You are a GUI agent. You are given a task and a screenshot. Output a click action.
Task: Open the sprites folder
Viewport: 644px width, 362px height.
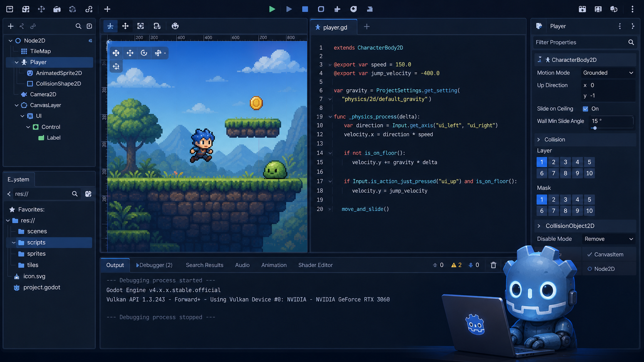tap(32, 254)
